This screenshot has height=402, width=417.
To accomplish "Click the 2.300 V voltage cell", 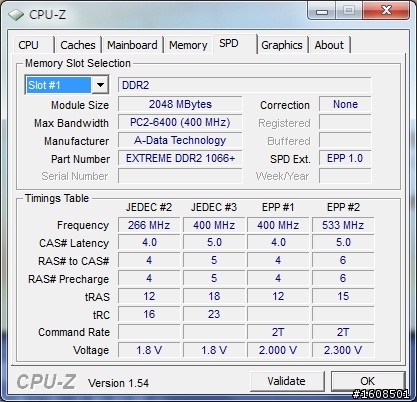I will 343,350.
